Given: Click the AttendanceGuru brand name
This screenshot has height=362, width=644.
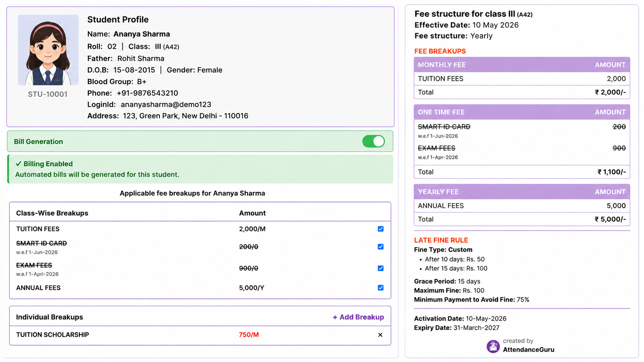Looking at the screenshot, I should 528,350.
